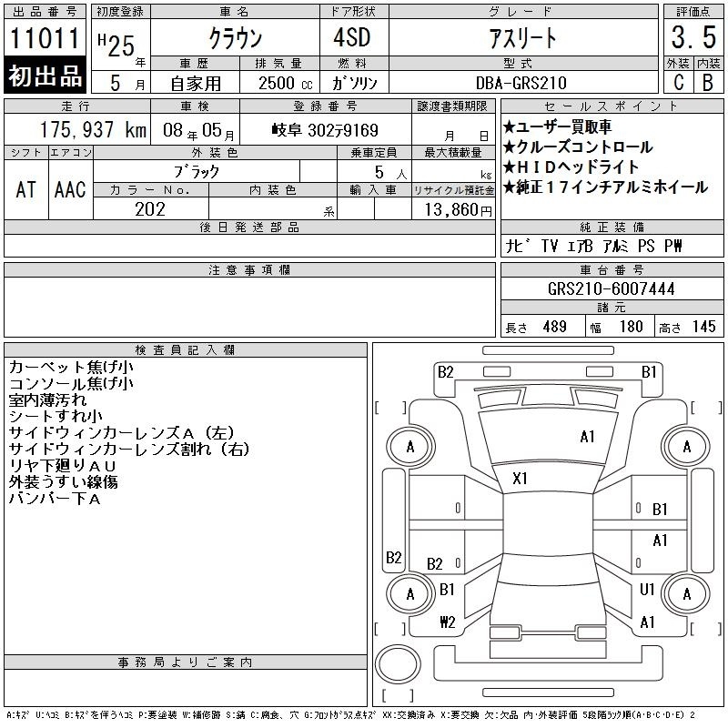
Task: Select the lot number 11011
Action: [45, 39]
